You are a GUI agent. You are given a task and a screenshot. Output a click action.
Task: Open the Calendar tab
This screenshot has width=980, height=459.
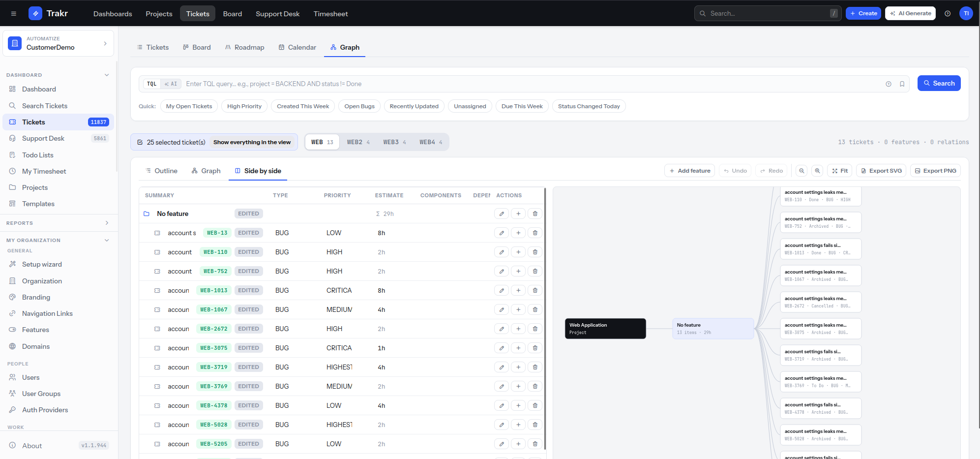(x=297, y=47)
